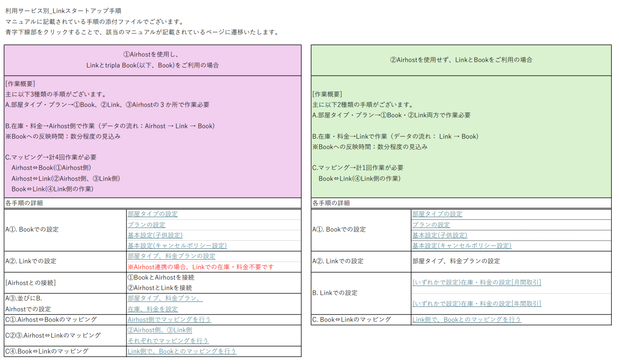Select Book⇔Link(④Link側の作業) in pink panel
619x364 pixels.
pyautogui.click(x=53, y=189)
